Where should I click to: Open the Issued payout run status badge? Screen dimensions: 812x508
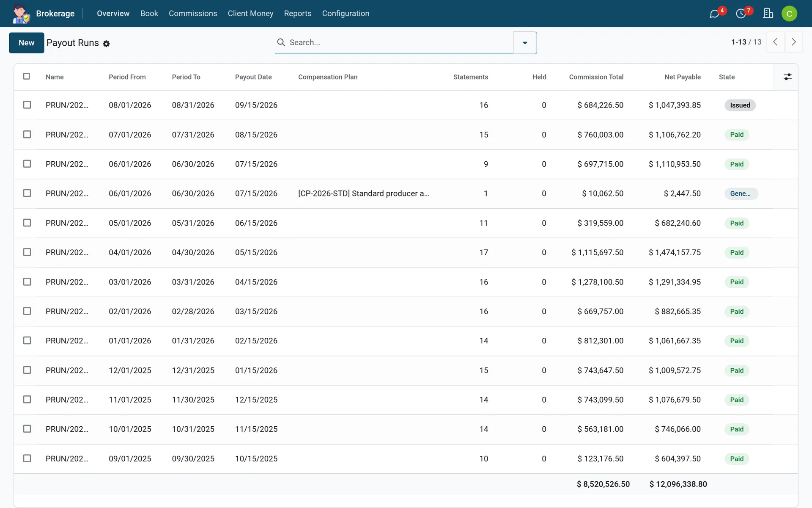(740, 105)
